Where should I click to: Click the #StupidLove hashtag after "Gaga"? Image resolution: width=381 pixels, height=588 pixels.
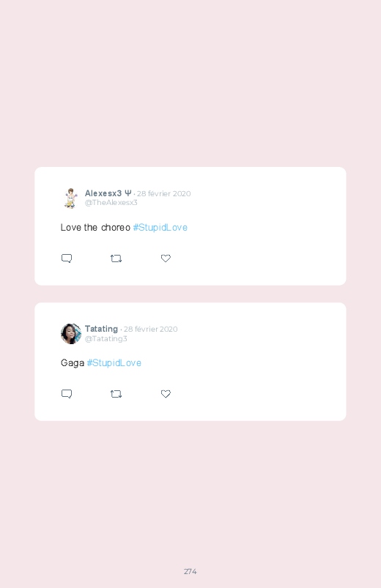[x=114, y=363]
